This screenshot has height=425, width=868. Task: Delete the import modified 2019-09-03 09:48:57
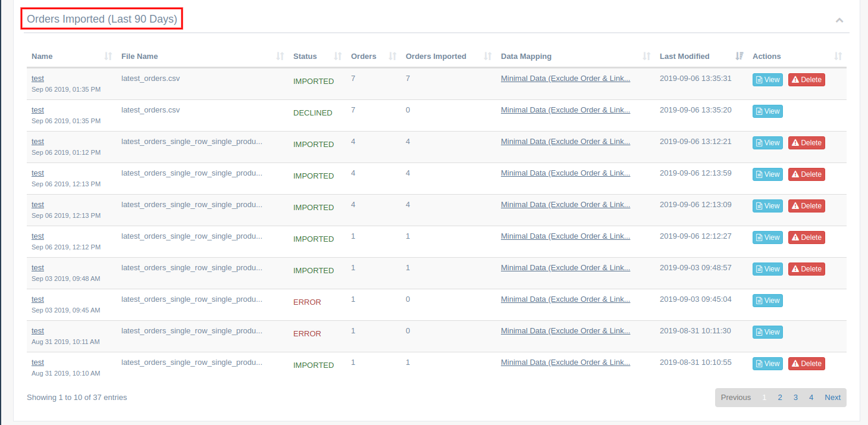point(806,269)
